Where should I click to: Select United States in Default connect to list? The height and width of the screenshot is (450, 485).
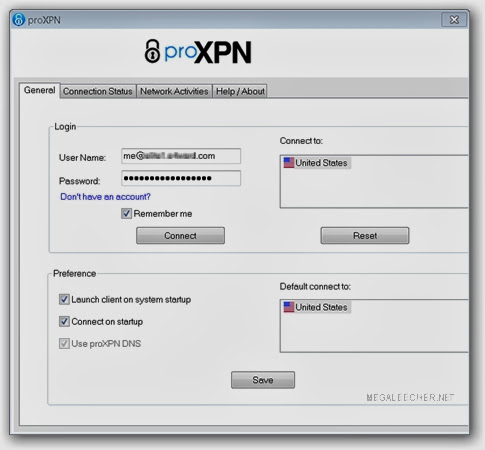tap(317, 307)
